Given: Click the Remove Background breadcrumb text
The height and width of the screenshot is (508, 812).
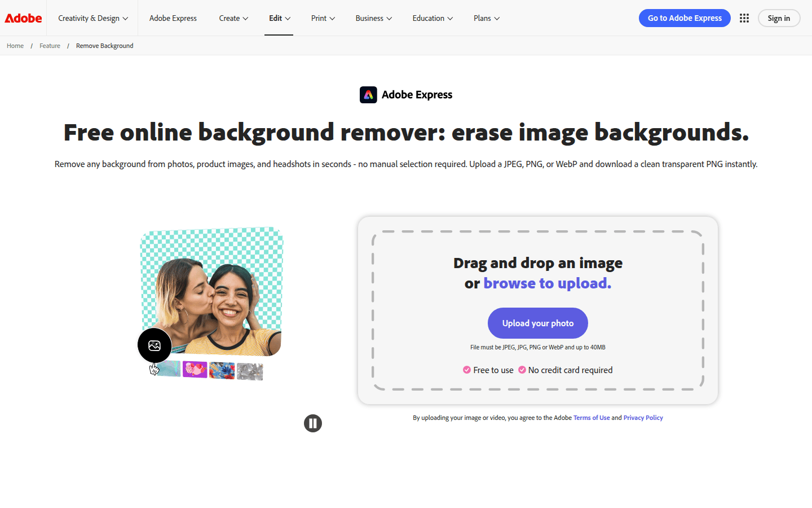Looking at the screenshot, I should click(x=105, y=46).
